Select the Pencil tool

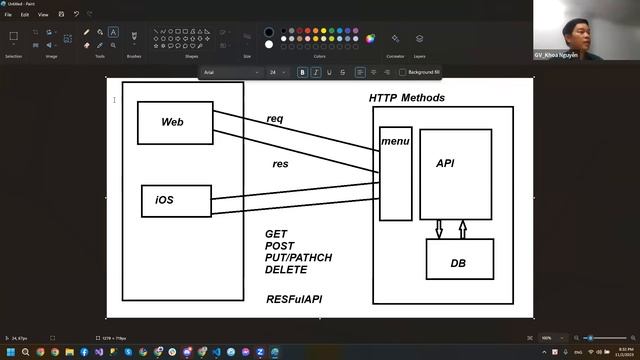(x=87, y=32)
